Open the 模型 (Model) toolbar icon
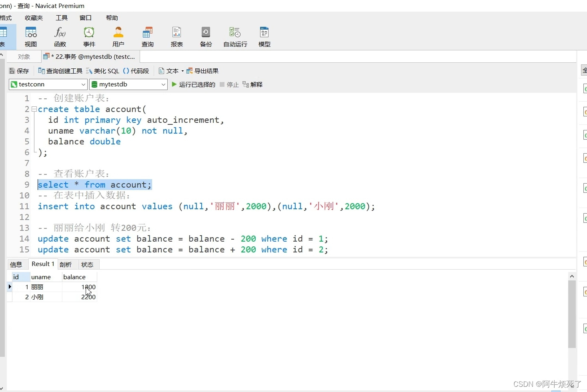587x392 pixels. tap(264, 37)
